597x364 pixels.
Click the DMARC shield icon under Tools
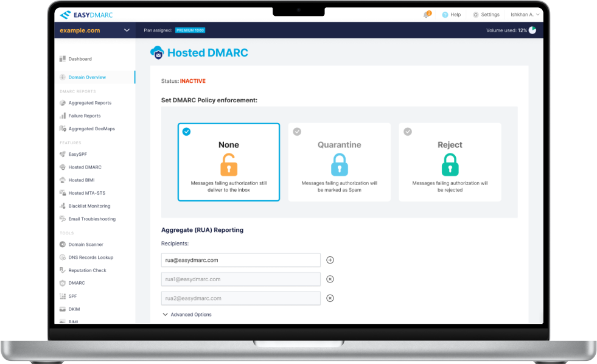click(x=63, y=283)
